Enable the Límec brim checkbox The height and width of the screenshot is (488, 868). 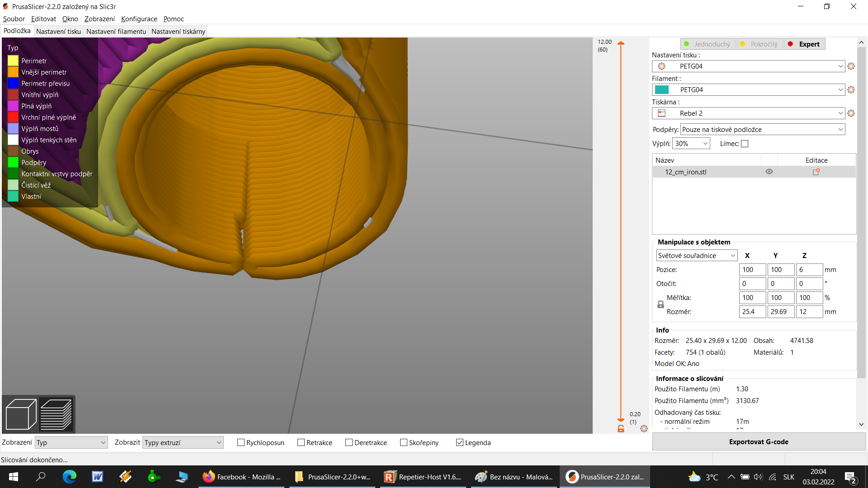click(x=745, y=144)
